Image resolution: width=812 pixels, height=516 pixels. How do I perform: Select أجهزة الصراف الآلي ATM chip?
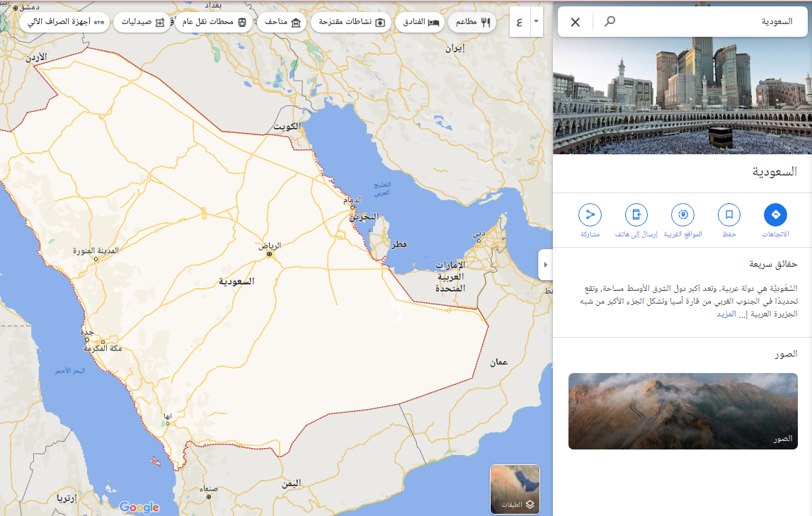point(65,22)
